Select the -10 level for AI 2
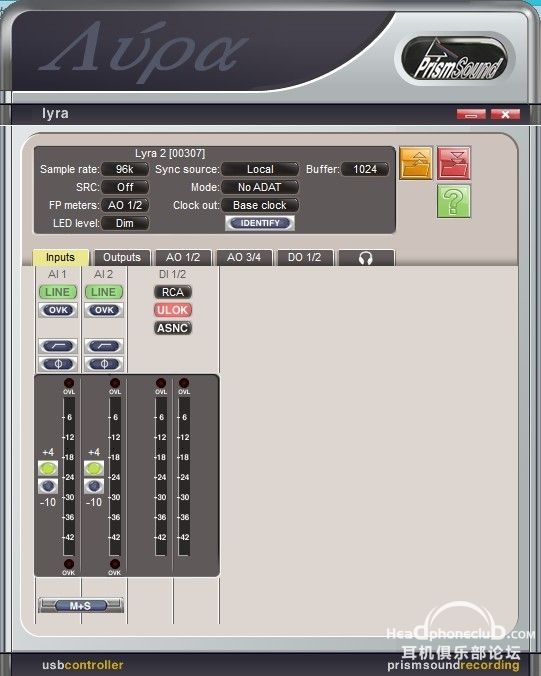Viewport: 541px width, 676px height. 94,486
